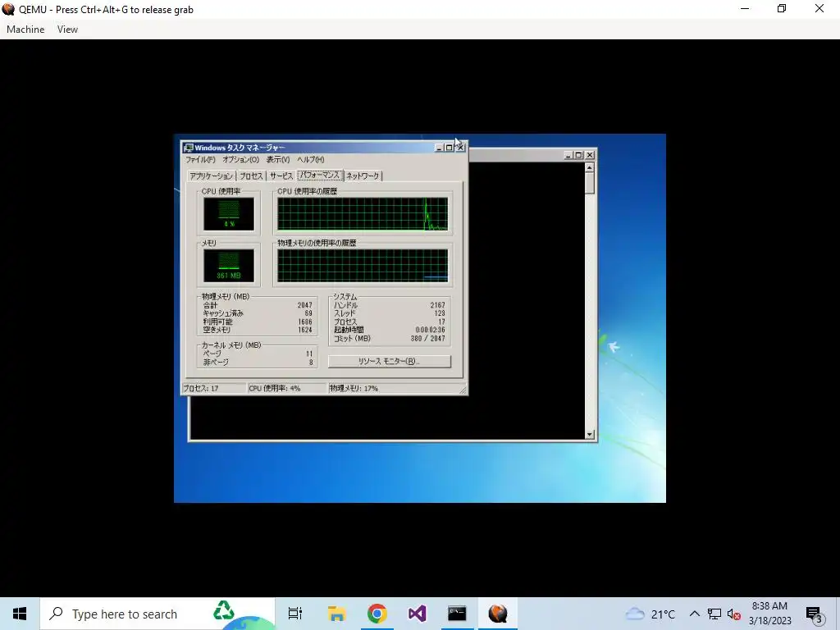Switch to the アプリケーション tab
The image size is (840, 630).
212,176
